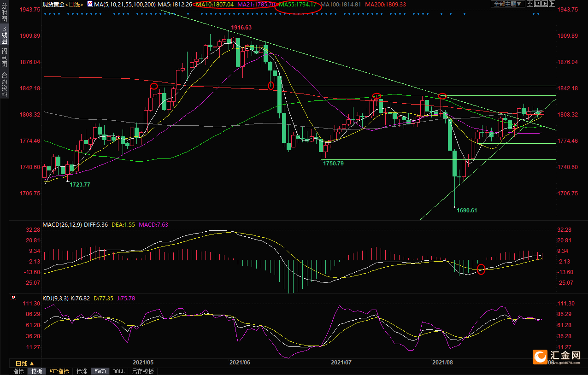Click the MA indicator chart icon before MA(5,10...)
Image resolution: width=588 pixels, height=375 pixels.
pyautogui.click(x=89, y=4)
